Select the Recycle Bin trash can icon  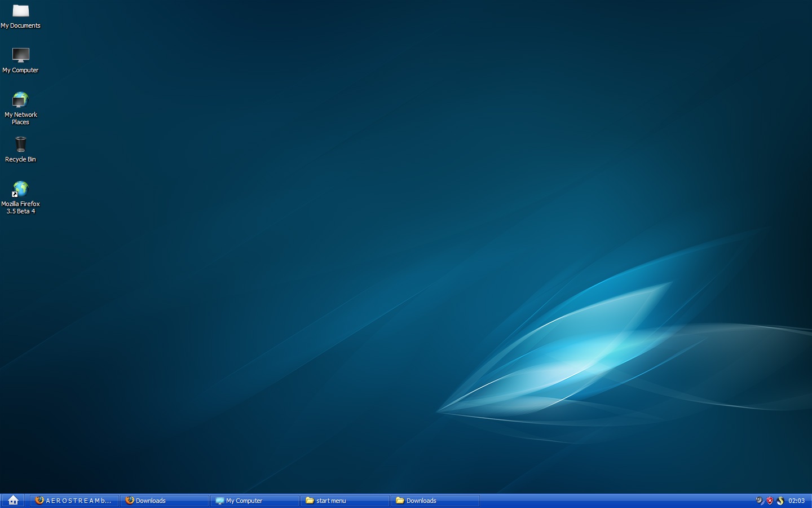point(21,144)
